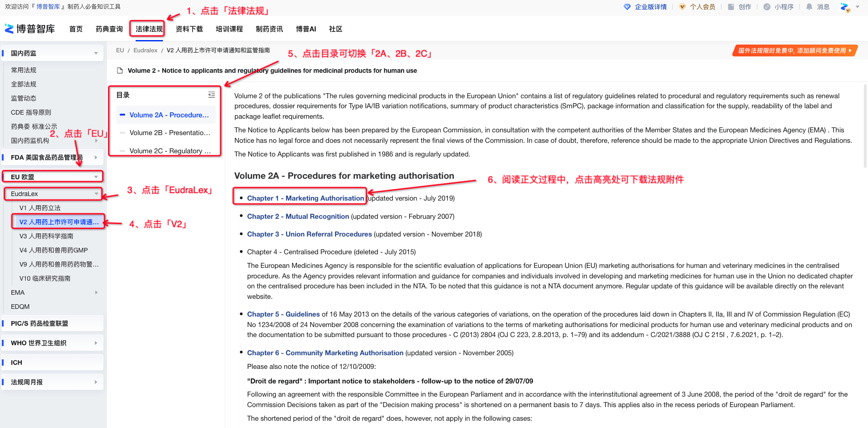Select 监管动态 in sidebar
Image resolution: width=868 pixels, height=428 pixels.
(x=24, y=98)
